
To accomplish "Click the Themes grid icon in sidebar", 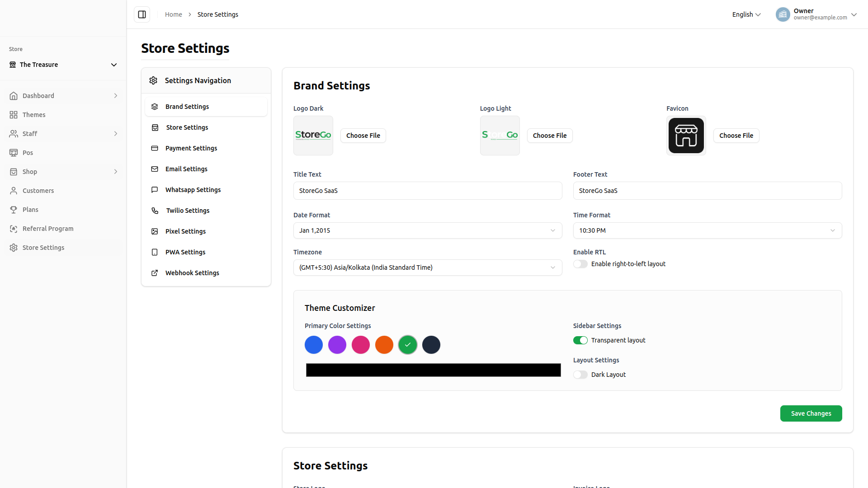I will coord(14,115).
